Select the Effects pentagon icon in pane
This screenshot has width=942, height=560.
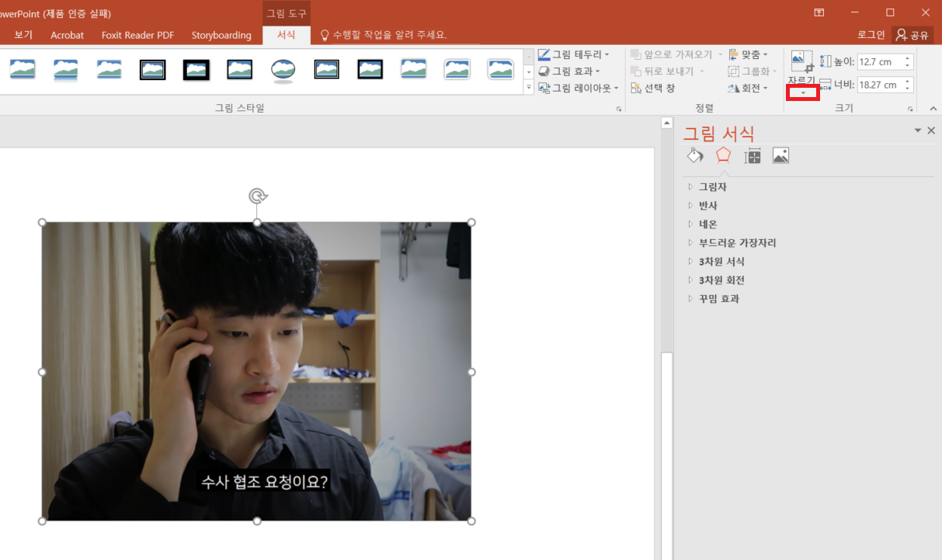click(723, 155)
